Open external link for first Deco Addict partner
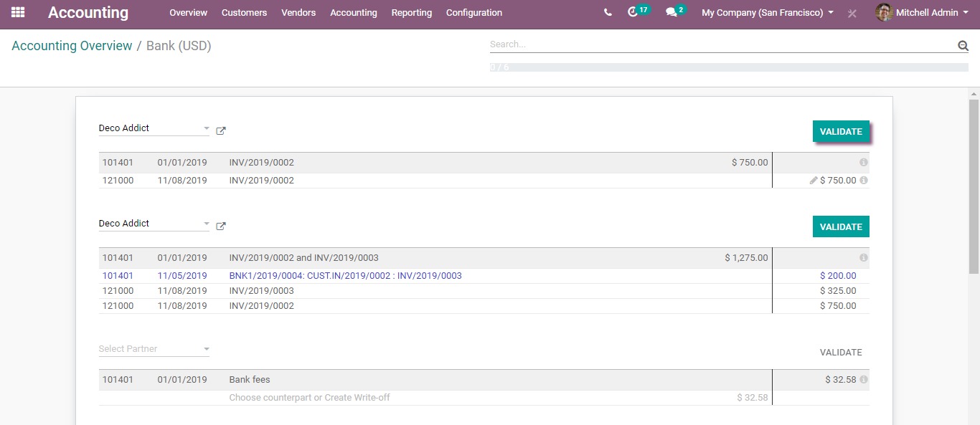Screen dimensions: 980x425 [221, 131]
